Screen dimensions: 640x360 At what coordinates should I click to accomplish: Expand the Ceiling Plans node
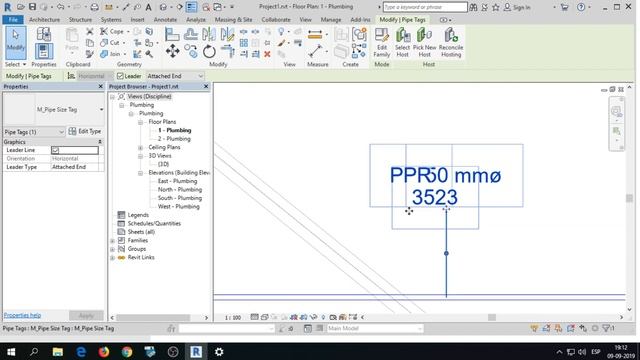pyautogui.click(x=140, y=147)
